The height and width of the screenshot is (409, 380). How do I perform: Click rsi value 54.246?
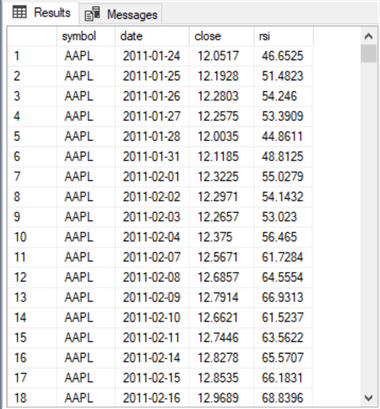283,96
